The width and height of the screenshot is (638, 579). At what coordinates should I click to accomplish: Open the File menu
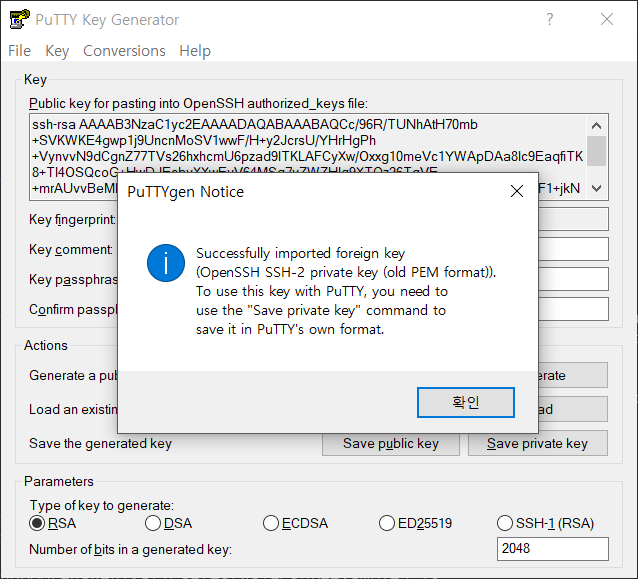pos(19,51)
